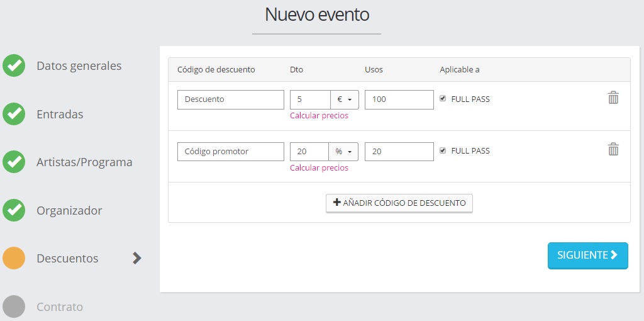Delete the Descuento discount code row
The image size is (644, 321).
613,98
